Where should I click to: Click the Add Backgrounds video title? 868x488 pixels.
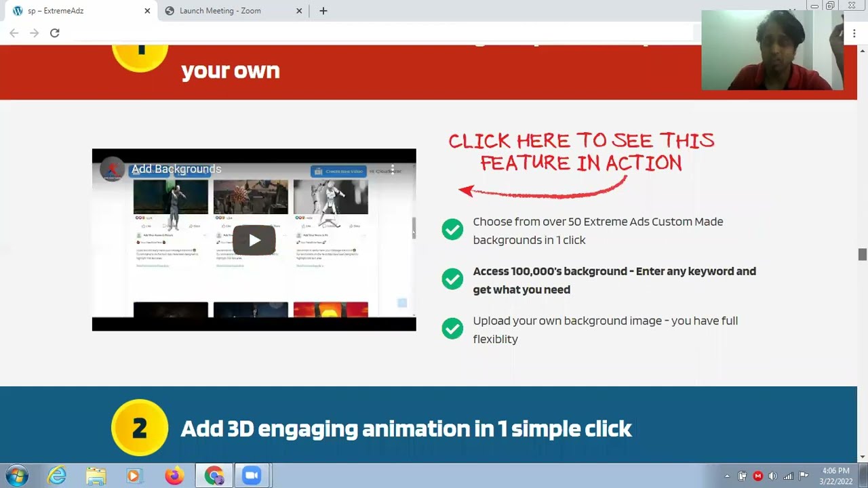point(176,169)
